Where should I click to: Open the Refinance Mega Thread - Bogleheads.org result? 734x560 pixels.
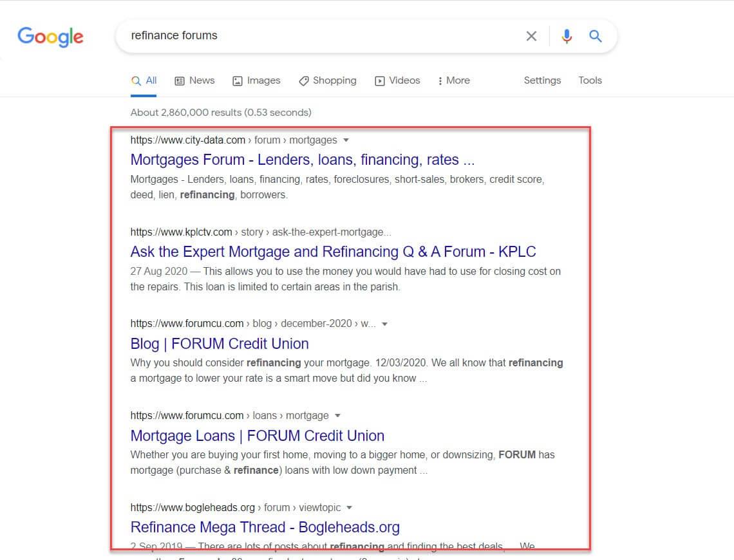(265, 527)
